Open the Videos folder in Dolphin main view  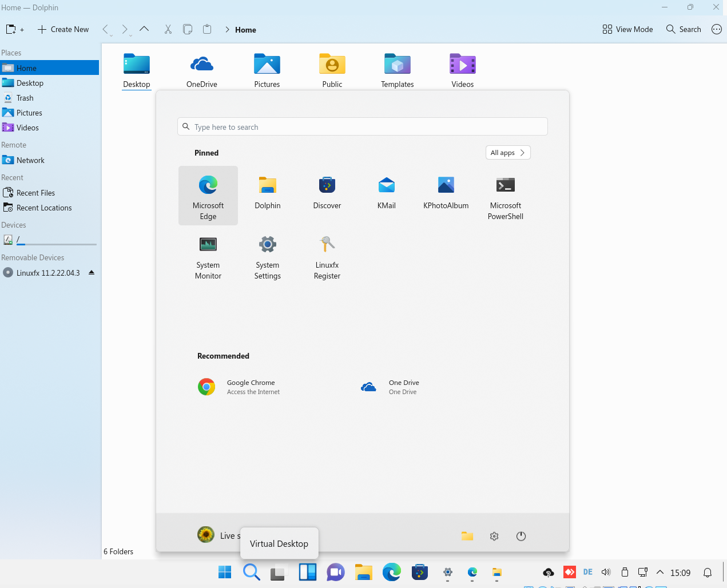[463, 71]
